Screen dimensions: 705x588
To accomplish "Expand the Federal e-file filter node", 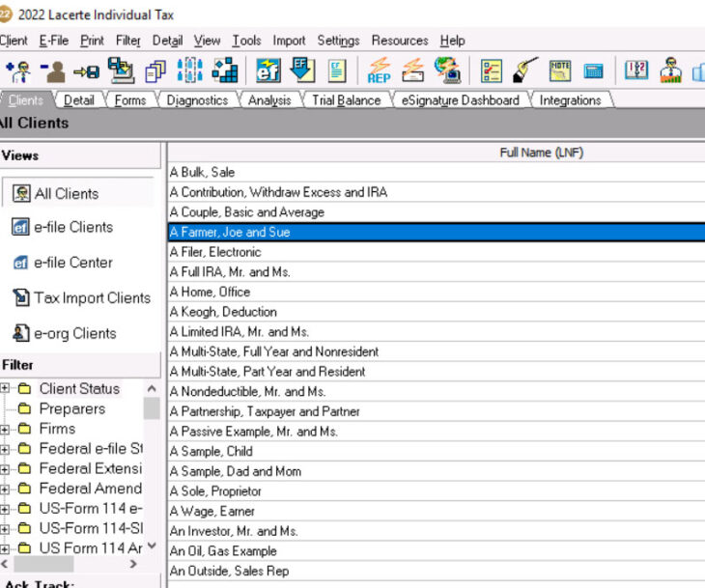I will point(5,449).
